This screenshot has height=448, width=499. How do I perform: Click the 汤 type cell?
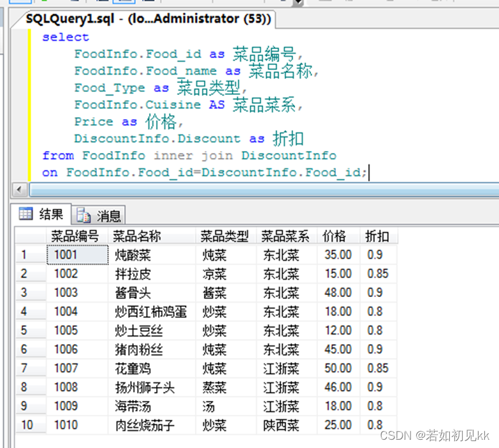pyautogui.click(x=226, y=406)
